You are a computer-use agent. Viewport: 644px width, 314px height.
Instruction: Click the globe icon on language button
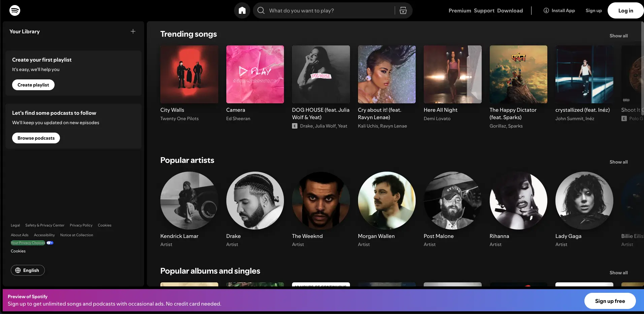[x=18, y=270]
